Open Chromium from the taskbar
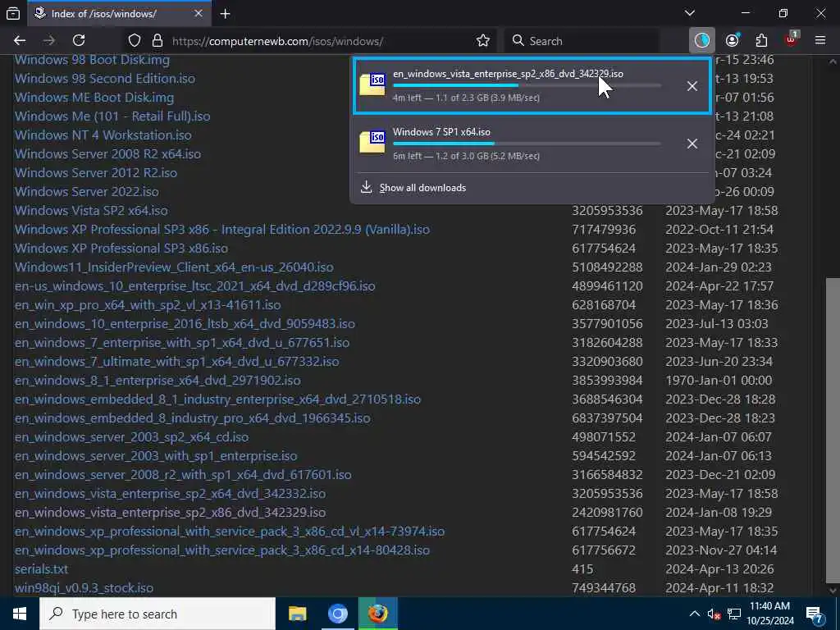 coord(337,614)
